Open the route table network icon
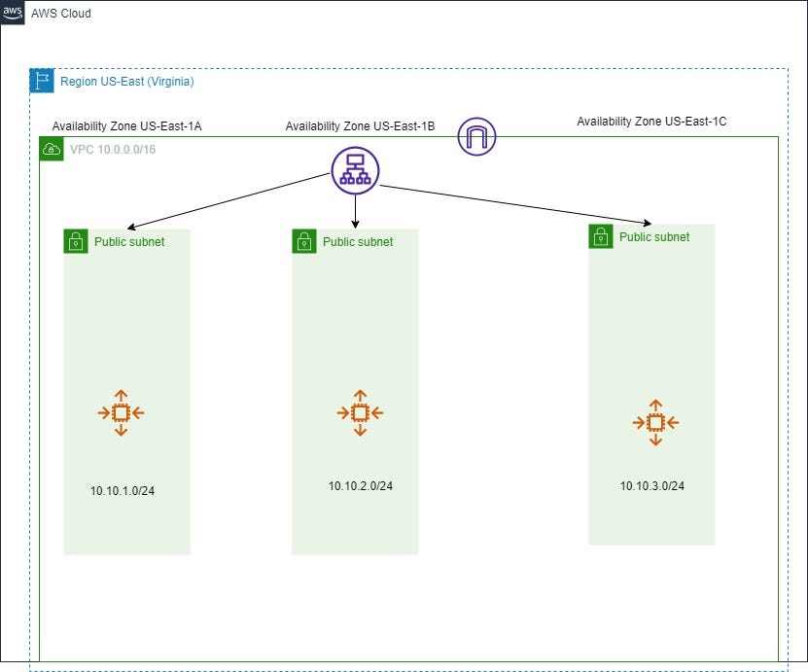808x672 pixels. (x=355, y=169)
